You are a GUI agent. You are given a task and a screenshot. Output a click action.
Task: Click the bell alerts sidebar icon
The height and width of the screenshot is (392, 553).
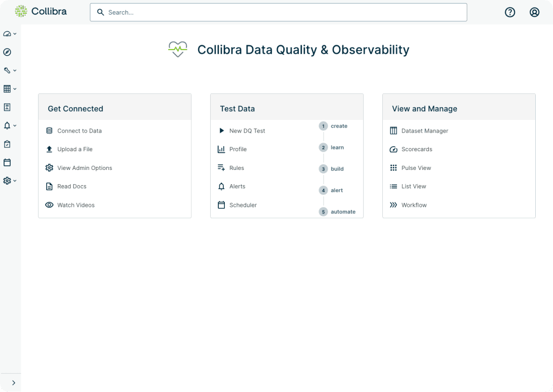point(7,125)
